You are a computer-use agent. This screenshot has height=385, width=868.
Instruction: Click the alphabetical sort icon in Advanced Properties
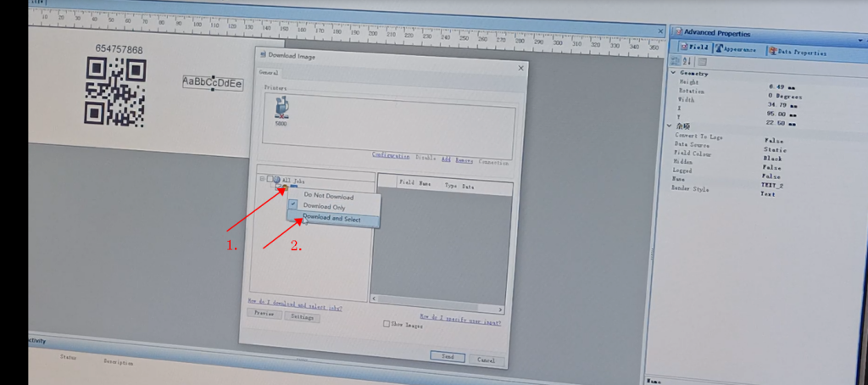(687, 62)
